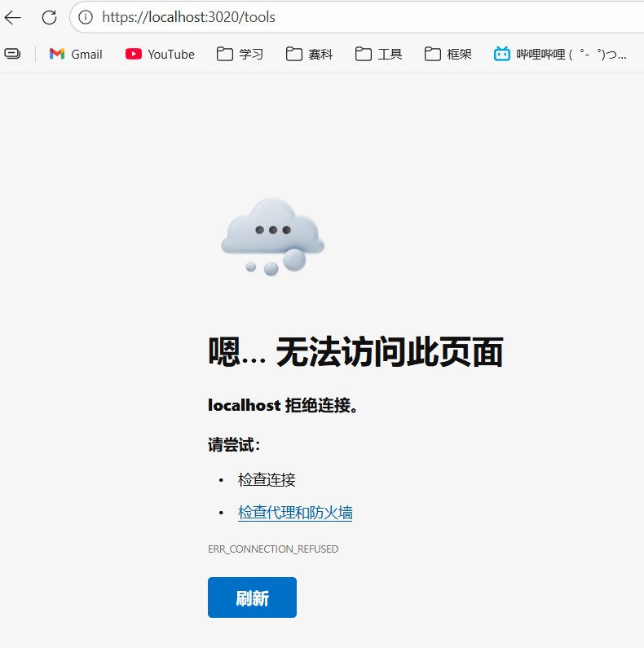Screen dimensions: 644x648
Task: Open the leftmost favorites bar icon
Action: pyautogui.click(x=12, y=54)
